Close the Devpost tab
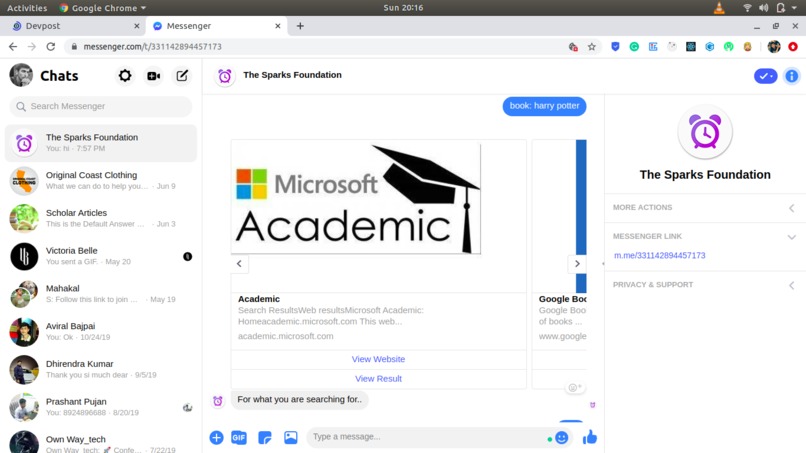The image size is (806, 453). 137,26
